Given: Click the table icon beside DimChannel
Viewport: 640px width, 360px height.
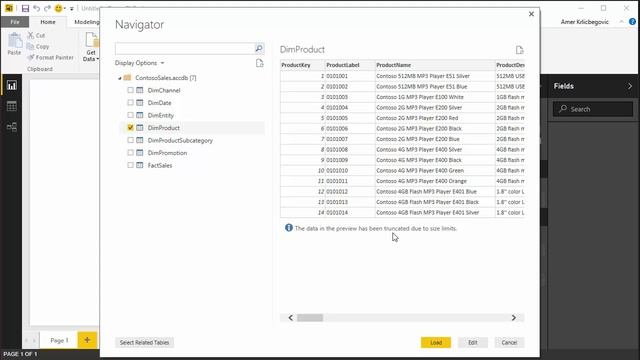Looking at the screenshot, I should pyautogui.click(x=140, y=90).
